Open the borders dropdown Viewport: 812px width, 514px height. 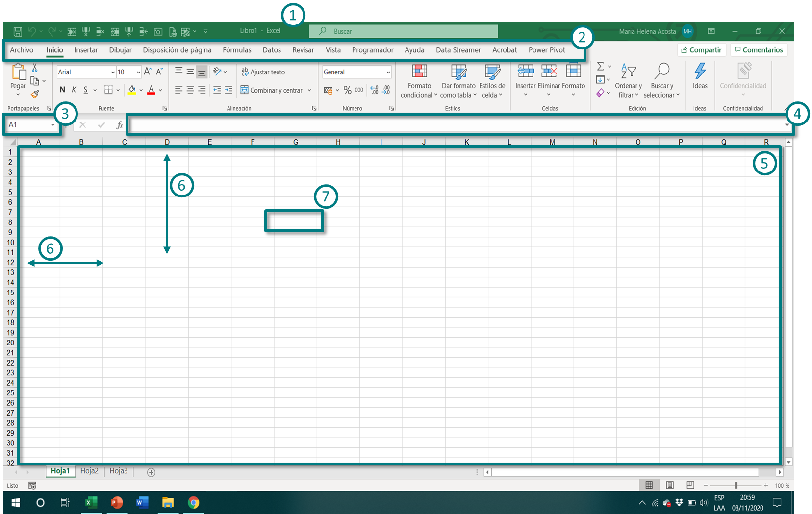point(118,90)
